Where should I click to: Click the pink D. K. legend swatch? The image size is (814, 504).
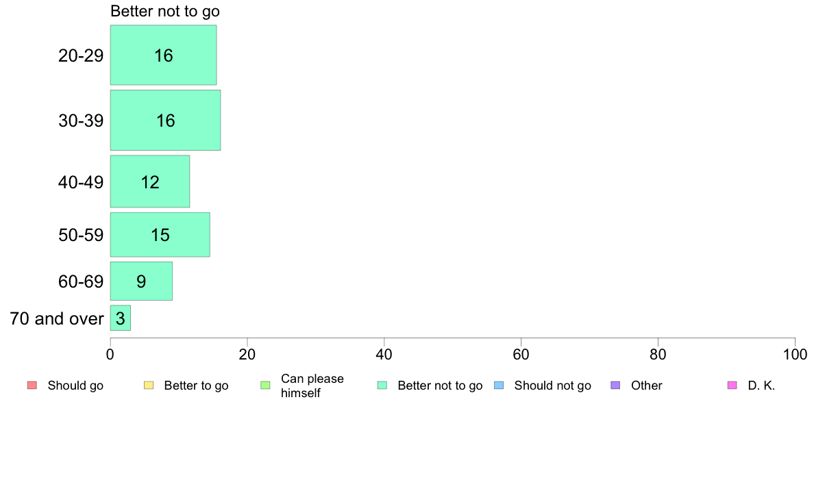pyautogui.click(x=732, y=385)
